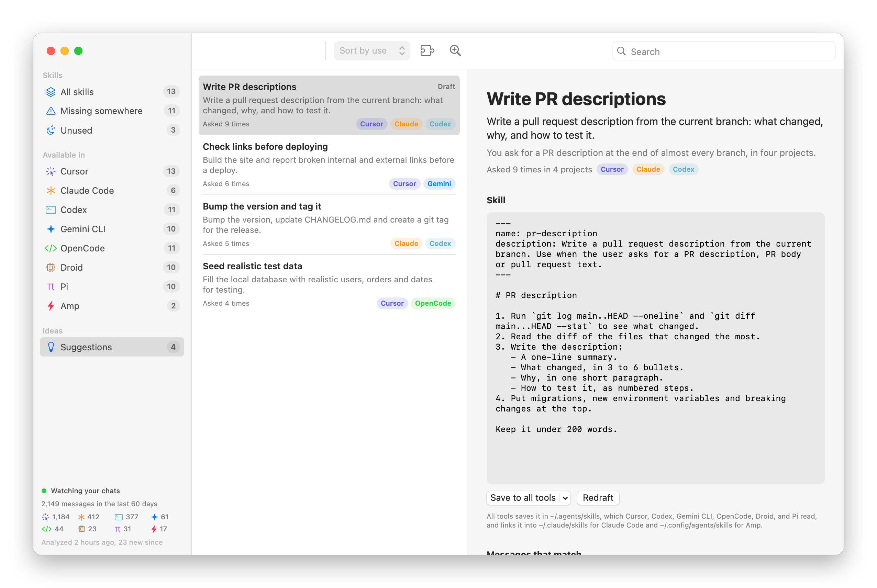Image resolution: width=877 pixels, height=588 pixels.
Task: Click Claude tag on Write PR descriptions row
Action: 406,124
